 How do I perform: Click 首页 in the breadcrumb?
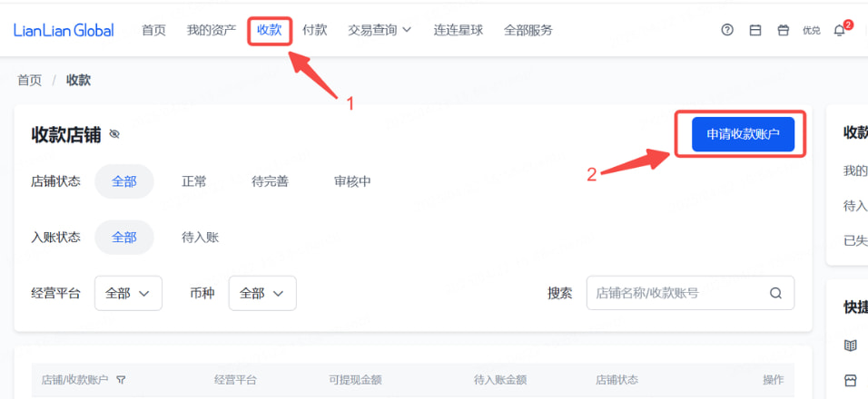pyautogui.click(x=29, y=80)
